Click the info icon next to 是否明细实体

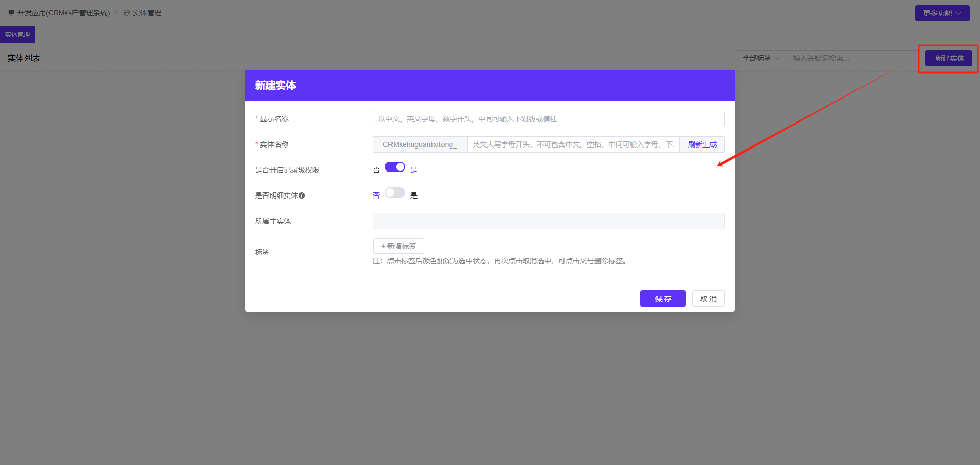[x=302, y=195]
